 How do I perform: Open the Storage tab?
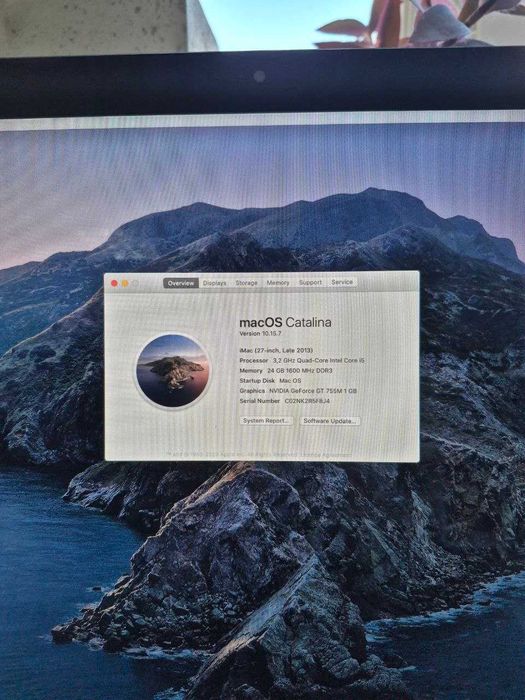[x=246, y=283]
